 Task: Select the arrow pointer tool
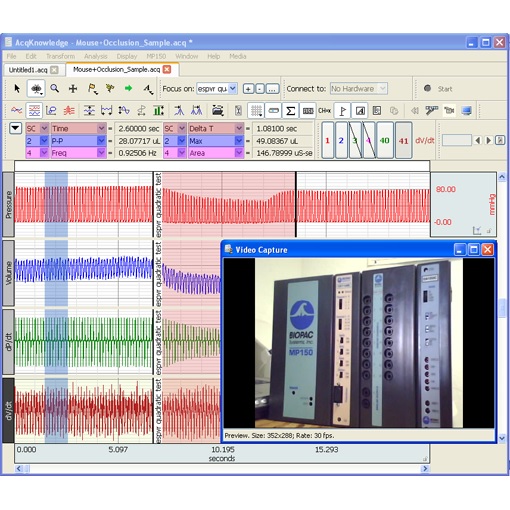(17, 88)
